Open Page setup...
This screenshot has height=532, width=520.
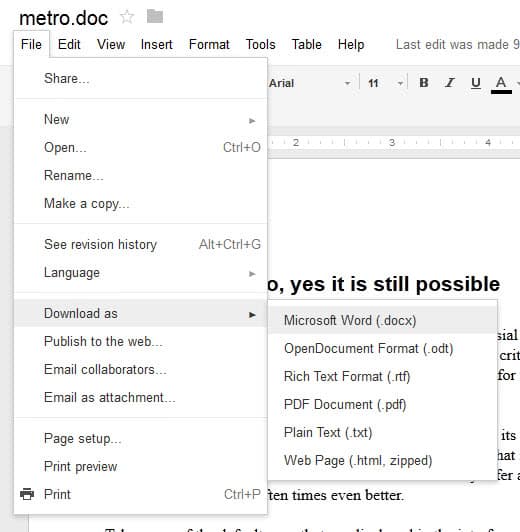tap(140, 439)
